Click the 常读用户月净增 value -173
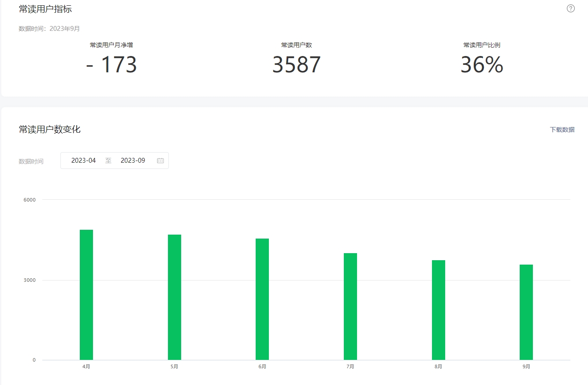Viewport: 588px width, 385px height. coord(112,65)
